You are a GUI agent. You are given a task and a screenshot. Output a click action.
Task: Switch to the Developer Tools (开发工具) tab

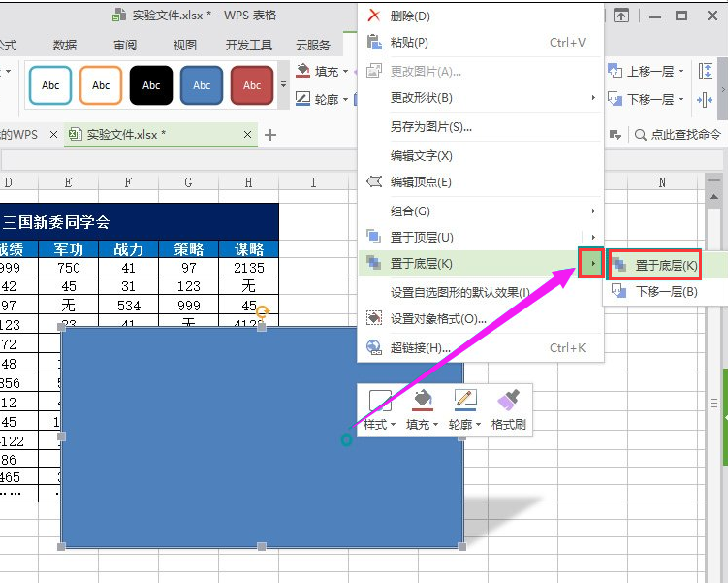[248, 45]
